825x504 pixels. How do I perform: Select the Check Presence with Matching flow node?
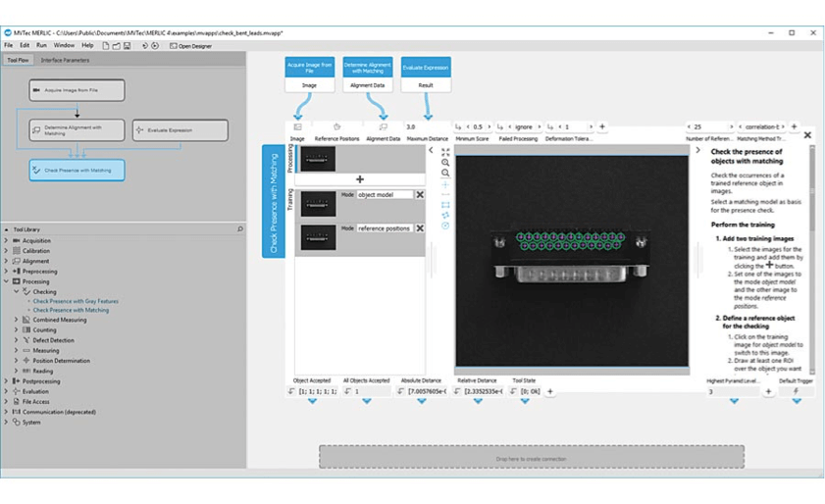77,170
